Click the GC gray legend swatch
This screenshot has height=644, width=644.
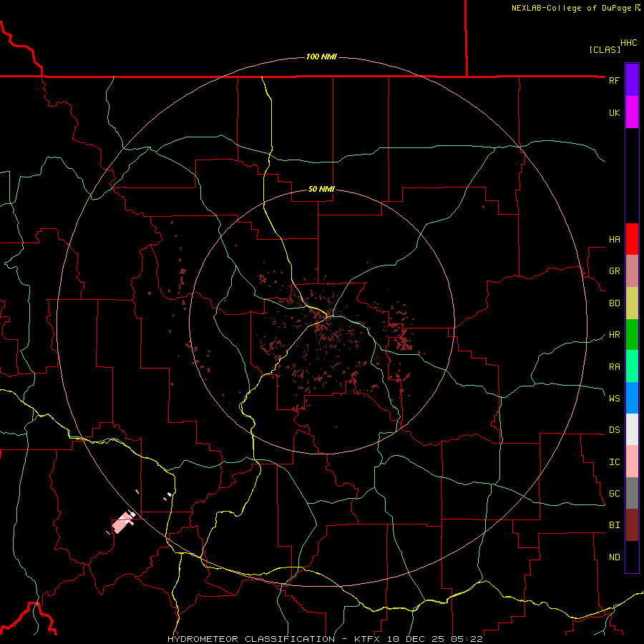(632, 493)
